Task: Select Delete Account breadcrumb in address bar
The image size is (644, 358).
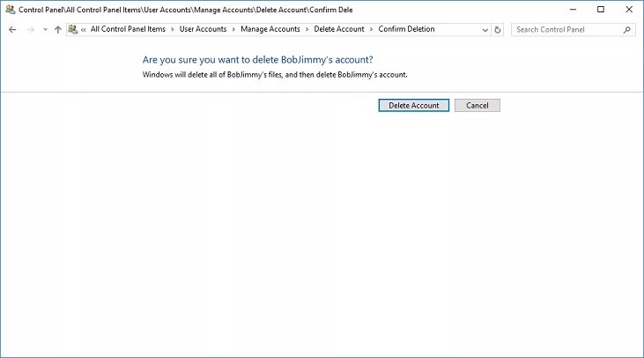Action: coord(339,29)
